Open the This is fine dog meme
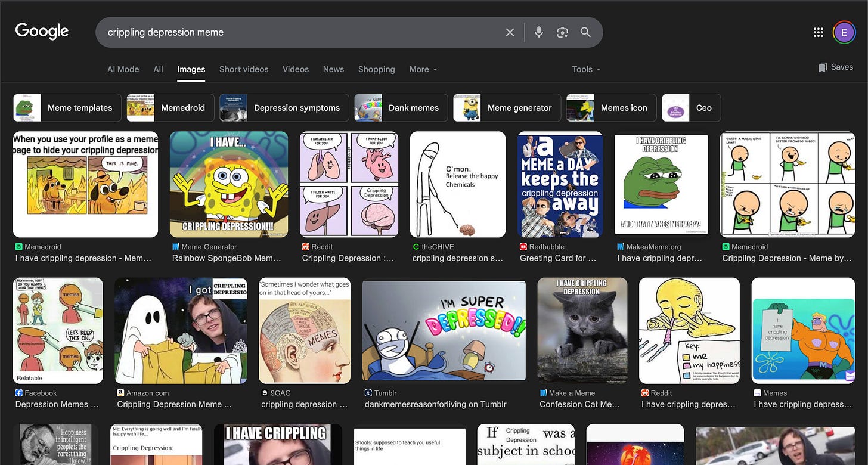868x465 pixels. coord(86,185)
